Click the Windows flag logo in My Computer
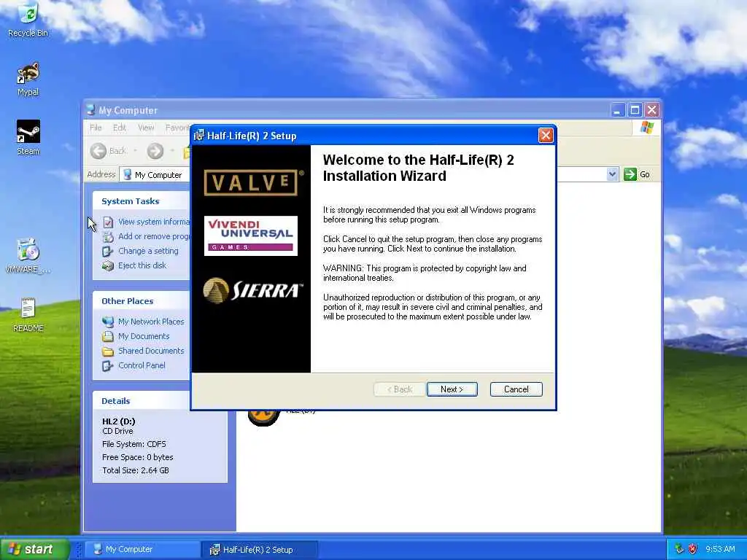Viewport: 747px width, 560px height. point(646,128)
